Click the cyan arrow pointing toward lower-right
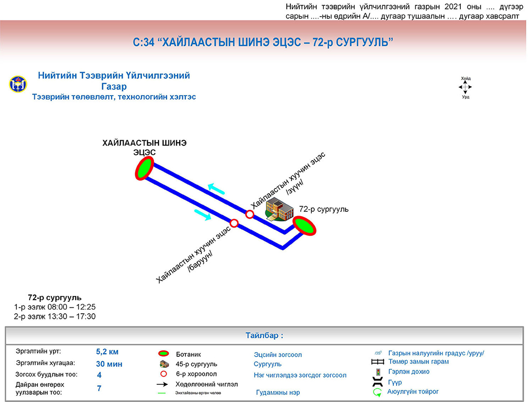The image size is (532, 402). click(x=203, y=213)
